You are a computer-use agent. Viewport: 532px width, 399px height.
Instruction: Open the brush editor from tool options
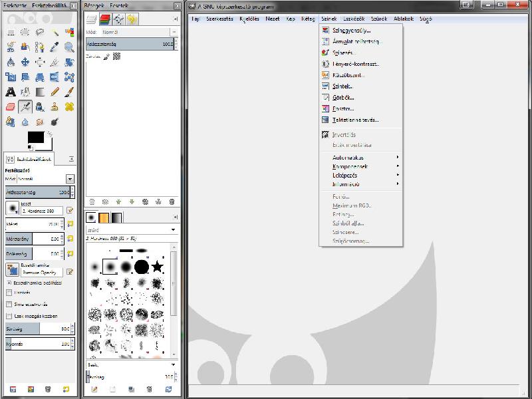click(x=70, y=210)
